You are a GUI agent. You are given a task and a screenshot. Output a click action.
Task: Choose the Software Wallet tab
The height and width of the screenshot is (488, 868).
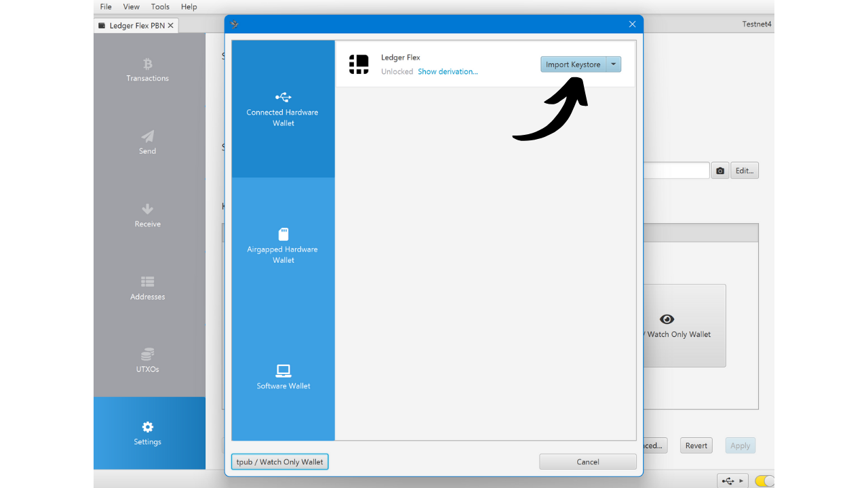[283, 377]
